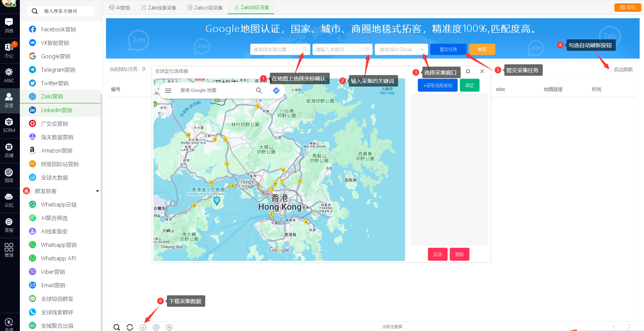Click the search magnifier in sidebar search box

35,11
